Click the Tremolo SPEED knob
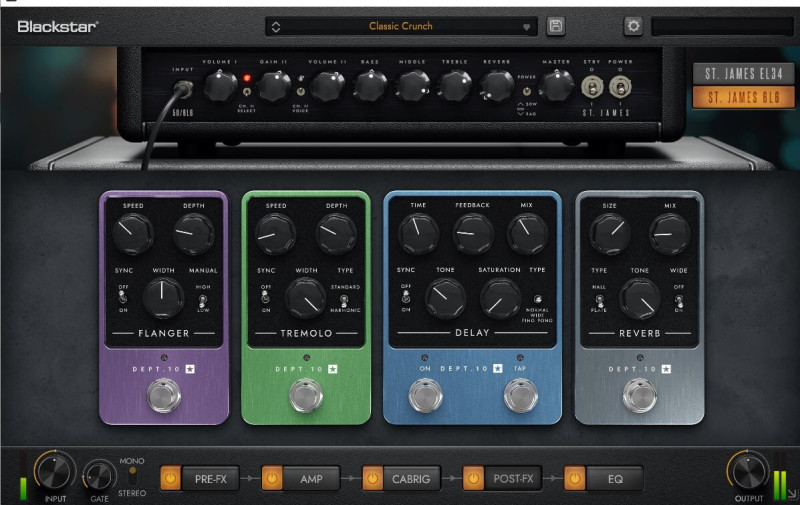 pyautogui.click(x=276, y=234)
